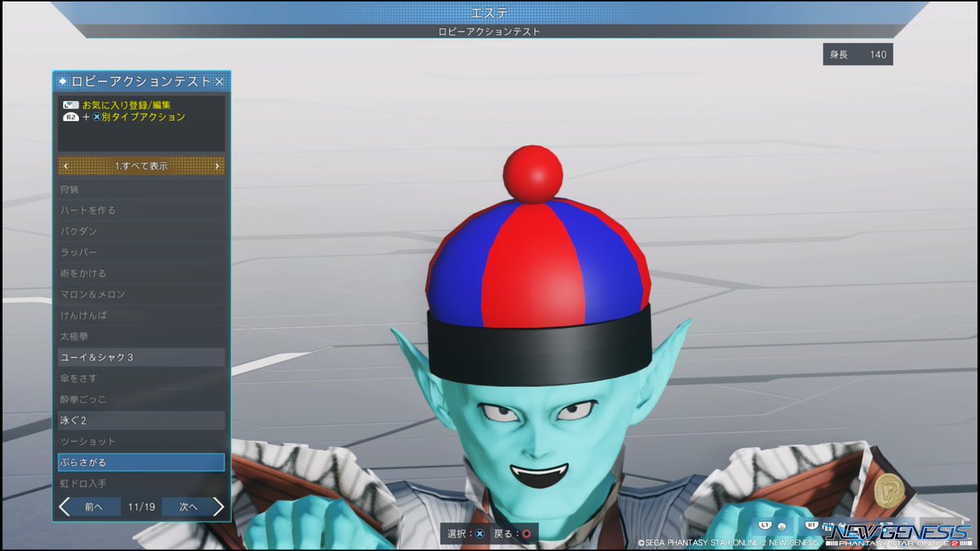Click the right chevron page arrow

219,507
